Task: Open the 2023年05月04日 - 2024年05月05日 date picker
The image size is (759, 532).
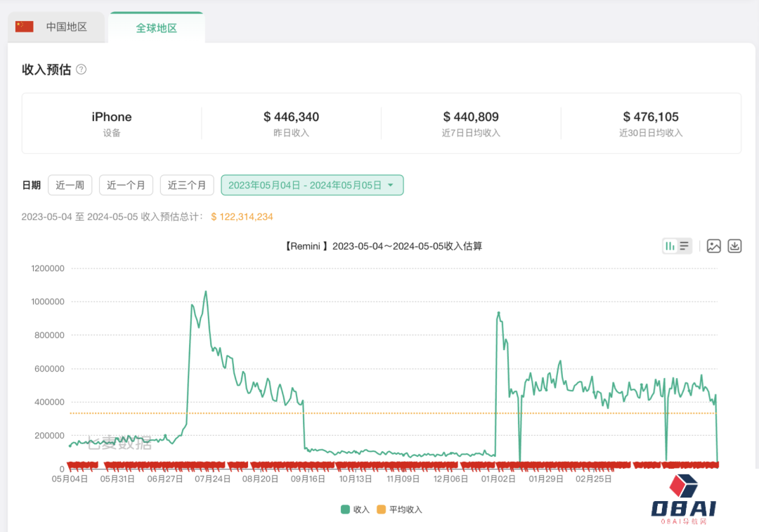Action: [x=312, y=185]
